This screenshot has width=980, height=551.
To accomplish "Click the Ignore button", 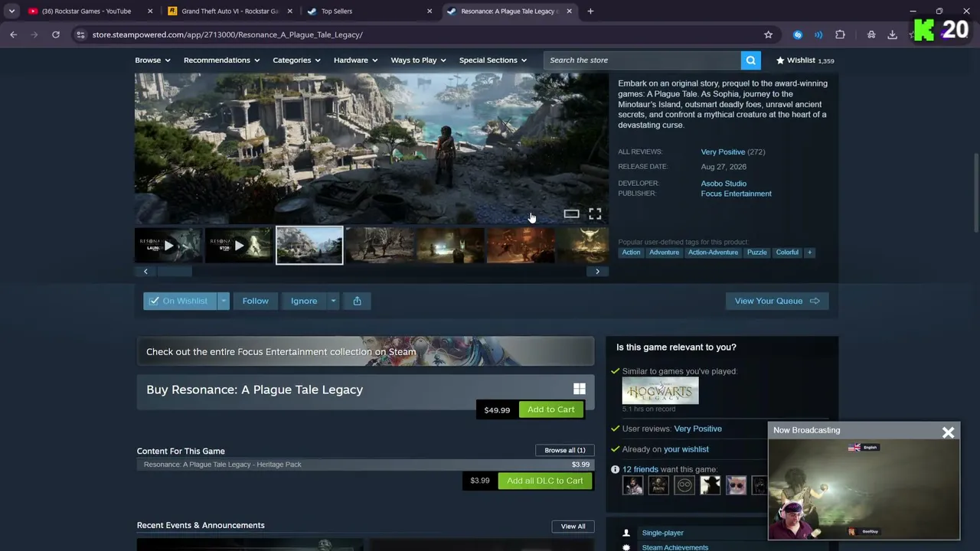I will (x=304, y=301).
